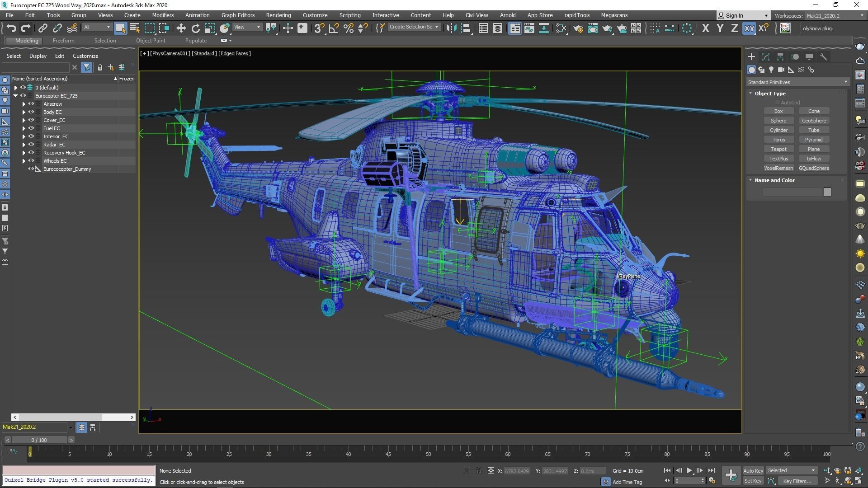Create a Teapot primitive
868x488 pixels.
pos(778,149)
